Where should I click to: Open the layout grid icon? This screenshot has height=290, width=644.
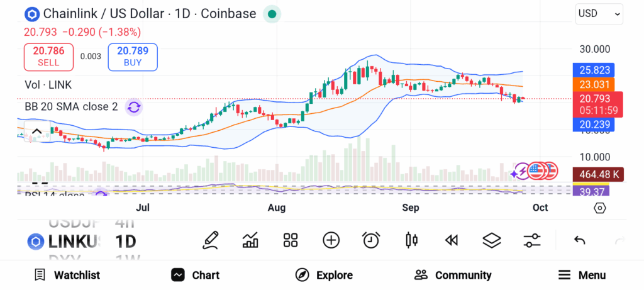pos(290,240)
